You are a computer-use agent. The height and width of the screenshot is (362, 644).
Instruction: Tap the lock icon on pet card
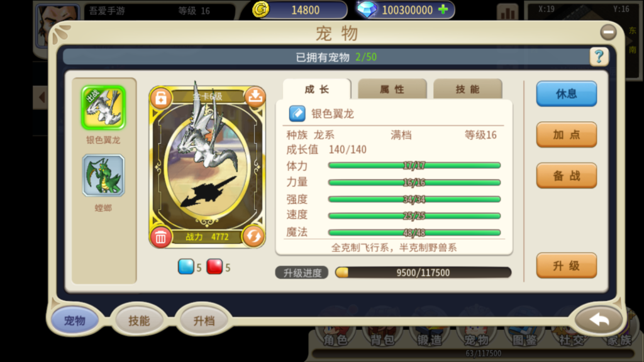tap(161, 97)
